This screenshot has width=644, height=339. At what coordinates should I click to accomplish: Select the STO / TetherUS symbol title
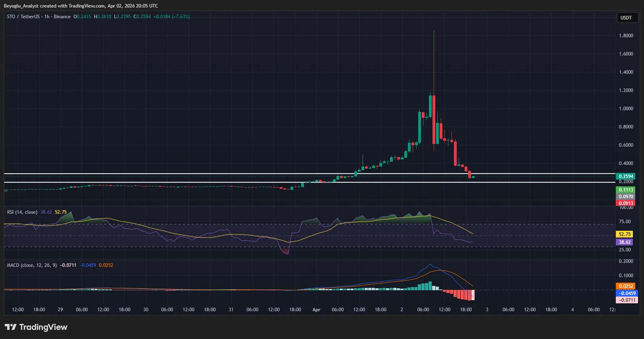pyautogui.click(x=23, y=17)
